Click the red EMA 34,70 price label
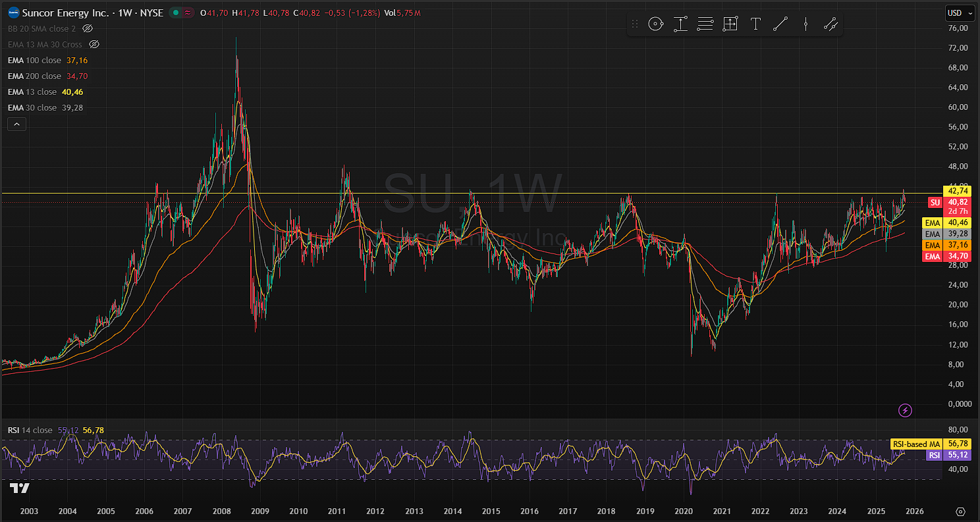Viewport: 980px width, 522px height. coord(946,256)
